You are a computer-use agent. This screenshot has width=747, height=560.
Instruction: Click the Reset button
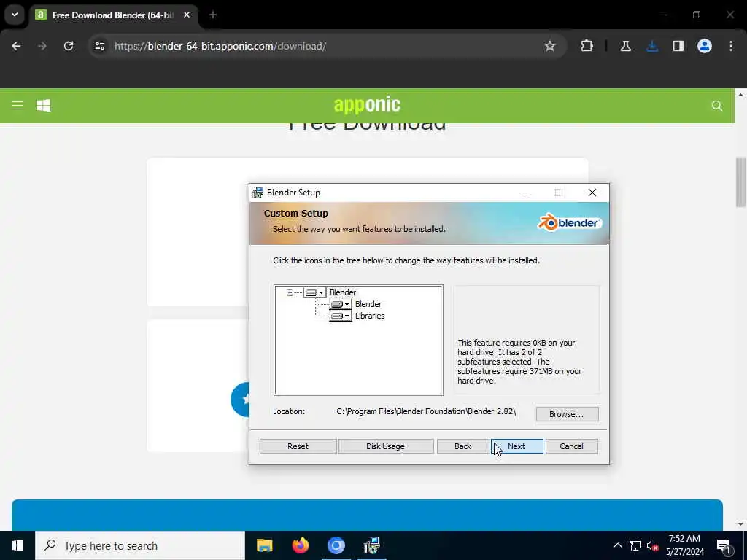[298, 446]
